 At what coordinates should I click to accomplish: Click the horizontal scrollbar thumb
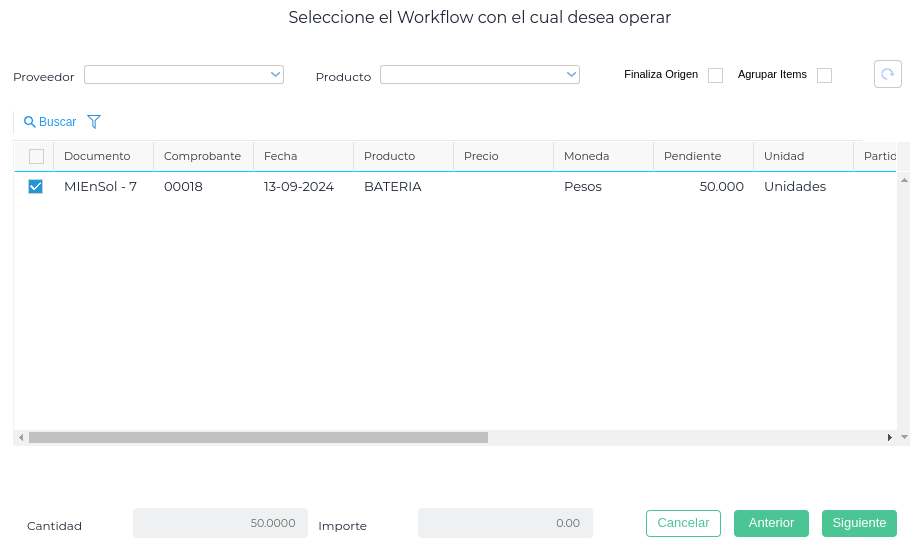pyautogui.click(x=258, y=437)
